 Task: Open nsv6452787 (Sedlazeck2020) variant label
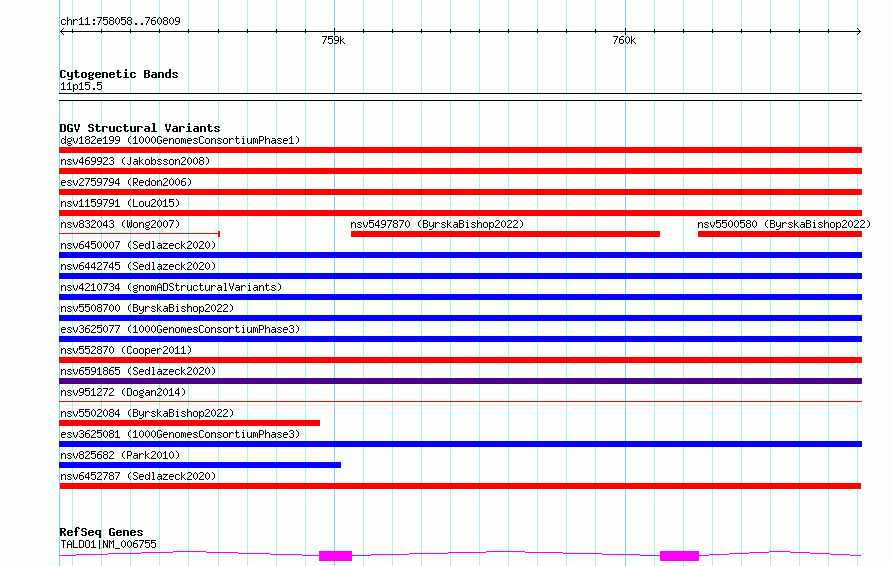138,476
